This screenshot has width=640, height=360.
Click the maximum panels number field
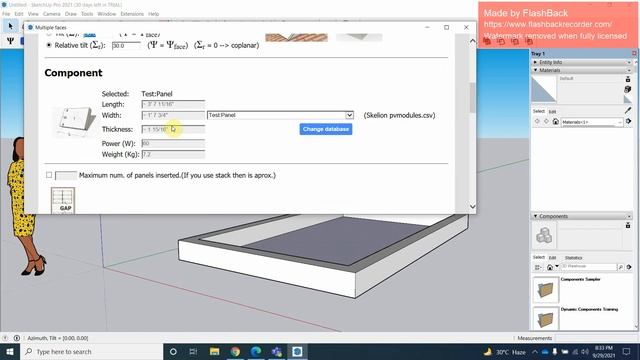[66, 176]
